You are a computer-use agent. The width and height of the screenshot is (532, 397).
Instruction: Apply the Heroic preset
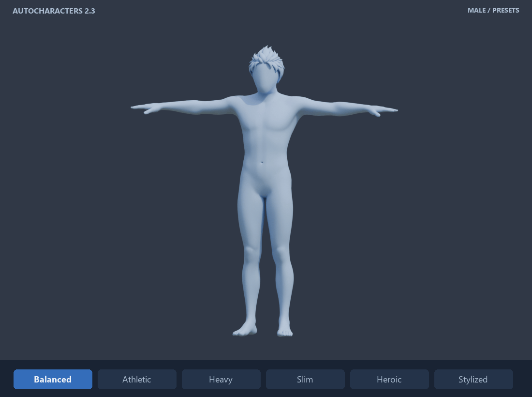[x=389, y=380]
